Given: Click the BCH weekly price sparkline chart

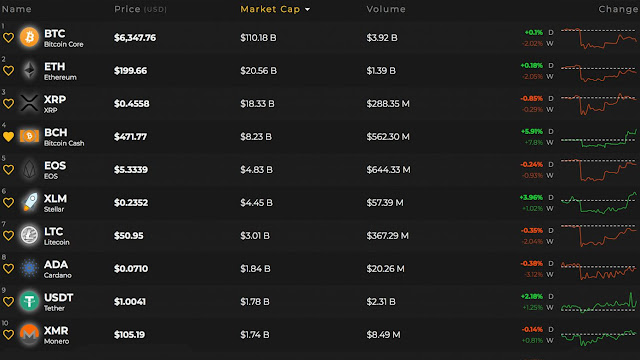Looking at the screenshot, I should pos(599,139).
